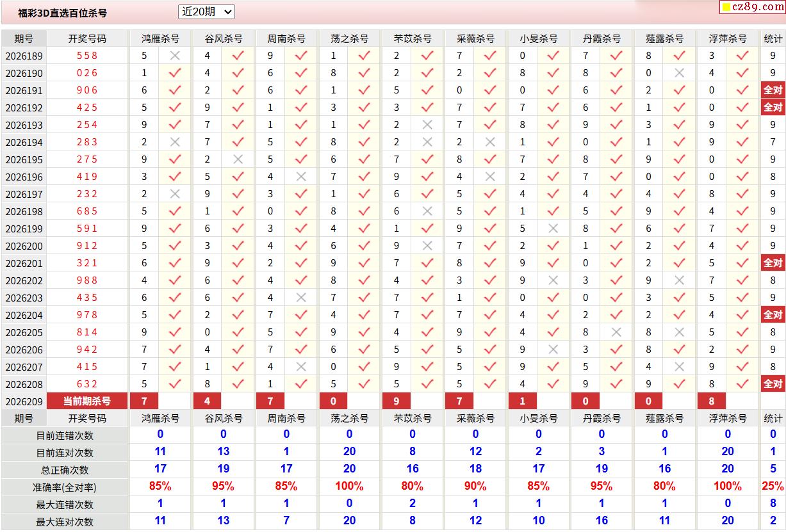Click the 浮萍 current kill number 8

(712, 401)
